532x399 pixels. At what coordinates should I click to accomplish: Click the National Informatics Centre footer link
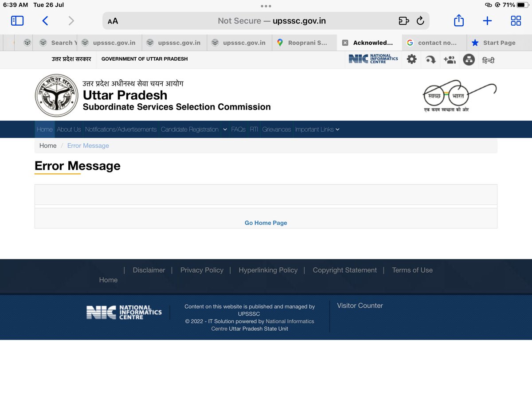262,325
